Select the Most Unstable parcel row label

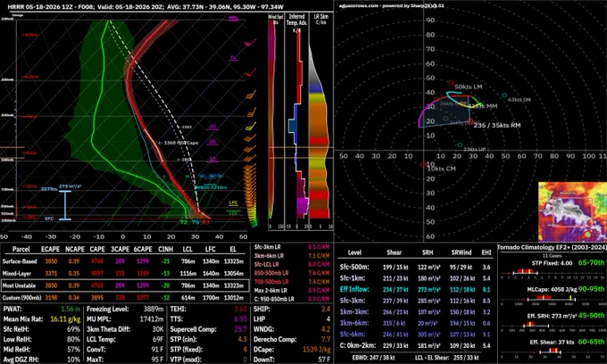tap(19, 285)
